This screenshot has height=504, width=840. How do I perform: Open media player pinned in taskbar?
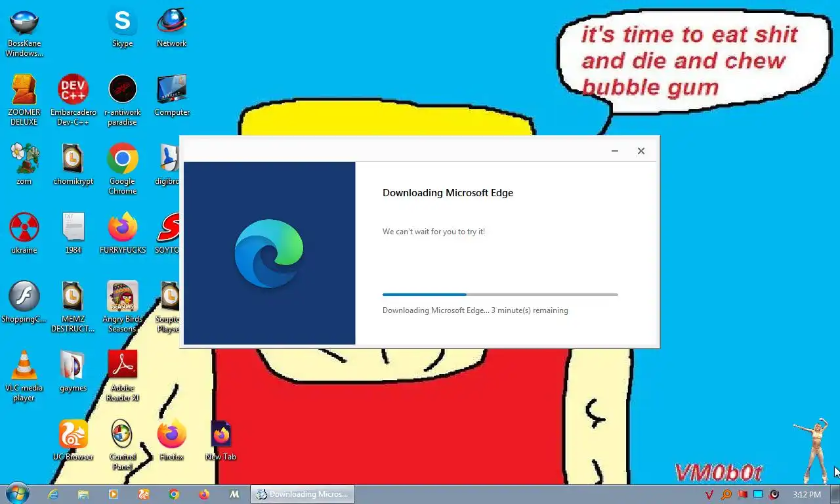pos(114,494)
